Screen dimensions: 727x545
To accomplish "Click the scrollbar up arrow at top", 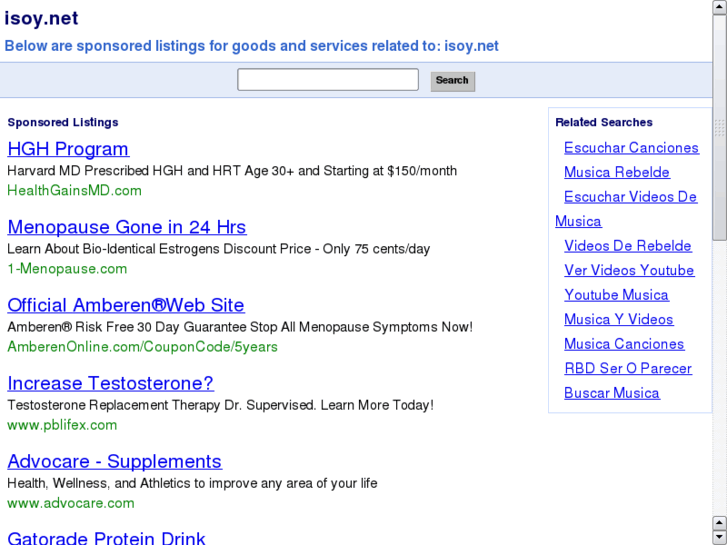I will click(x=720, y=7).
